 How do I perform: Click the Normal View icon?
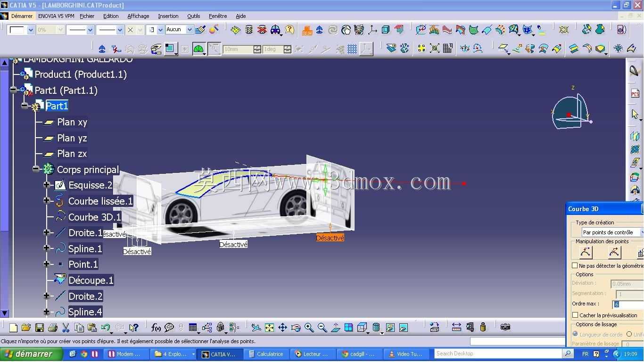pos(336,328)
